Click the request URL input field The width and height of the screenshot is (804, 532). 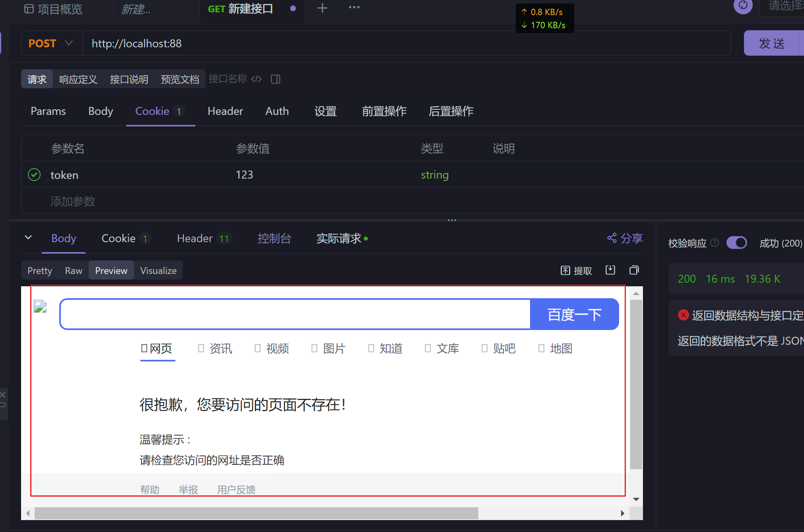pos(406,43)
